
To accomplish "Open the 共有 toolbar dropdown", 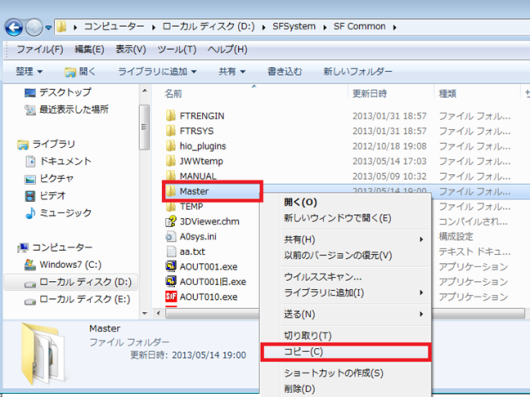I will tap(232, 71).
